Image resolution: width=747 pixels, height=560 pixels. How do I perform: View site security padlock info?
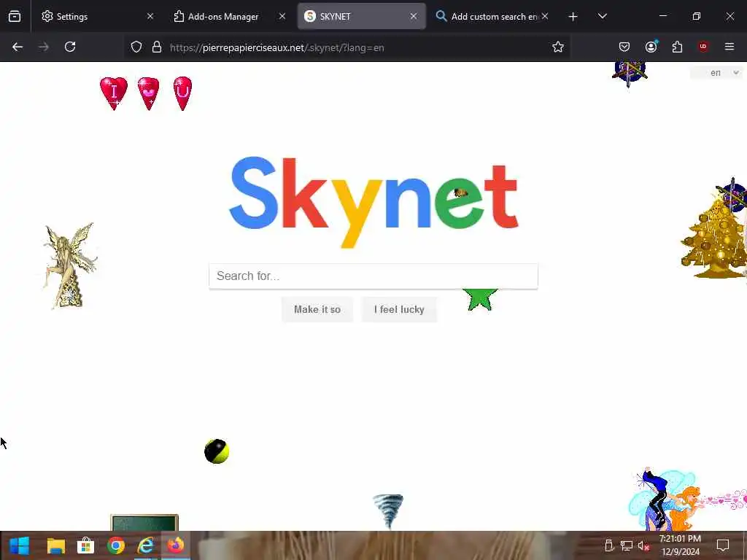157,47
